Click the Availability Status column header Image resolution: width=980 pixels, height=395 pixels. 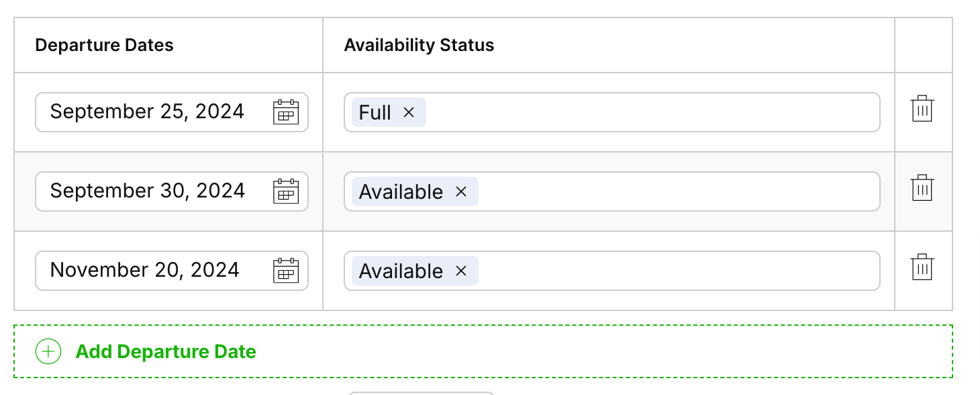point(419,45)
